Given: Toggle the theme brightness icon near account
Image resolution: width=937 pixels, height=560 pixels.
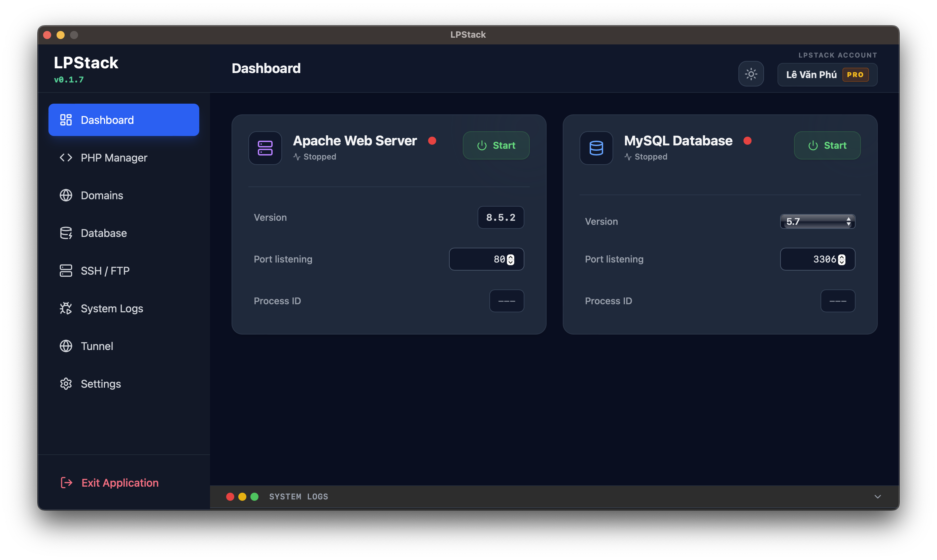Looking at the screenshot, I should coord(751,74).
